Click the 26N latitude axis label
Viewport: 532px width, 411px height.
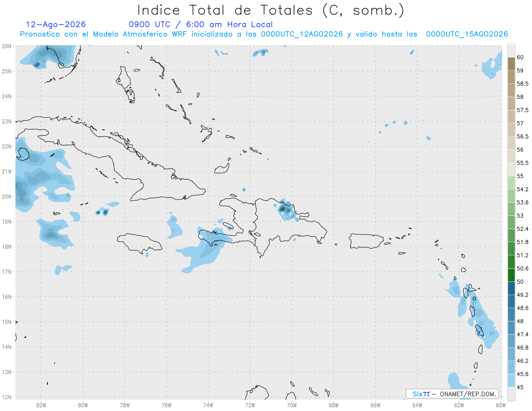pos(6,46)
